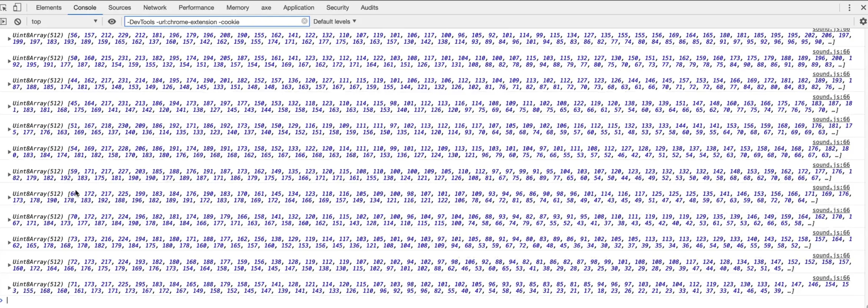Create live expression with the eye icon
This screenshot has height=308, width=868.
pos(112,21)
